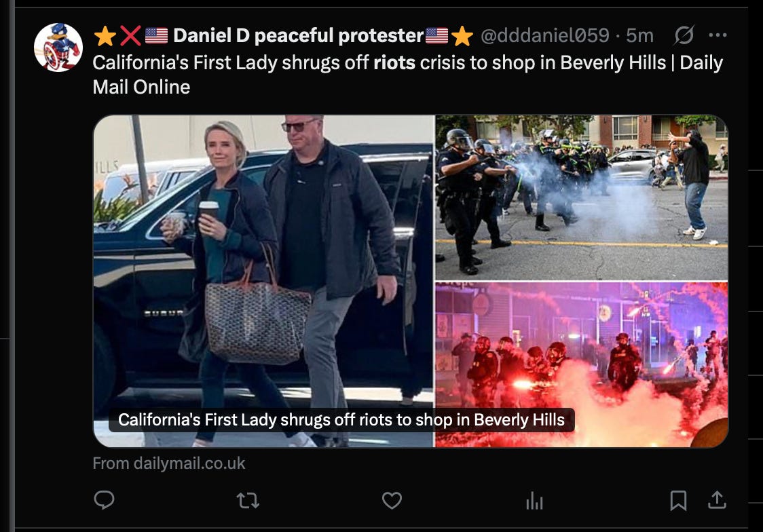Click the reply speech bubble icon
Image resolution: width=763 pixels, height=532 pixels.
coord(104,500)
